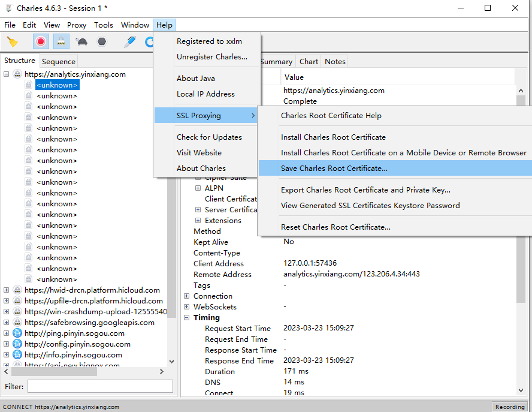Click the Value column header
Screen dimensions: 532x412
(398, 77)
